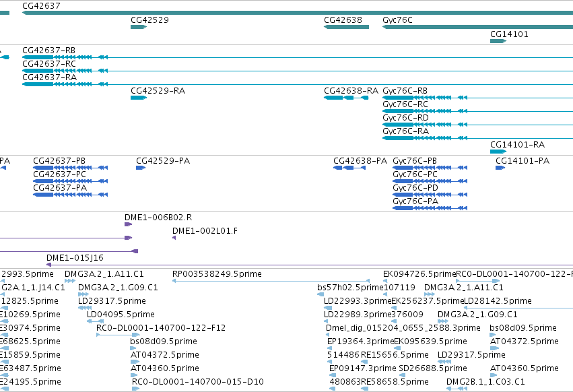Select the RE58658.5prime EST

[x=364, y=389]
